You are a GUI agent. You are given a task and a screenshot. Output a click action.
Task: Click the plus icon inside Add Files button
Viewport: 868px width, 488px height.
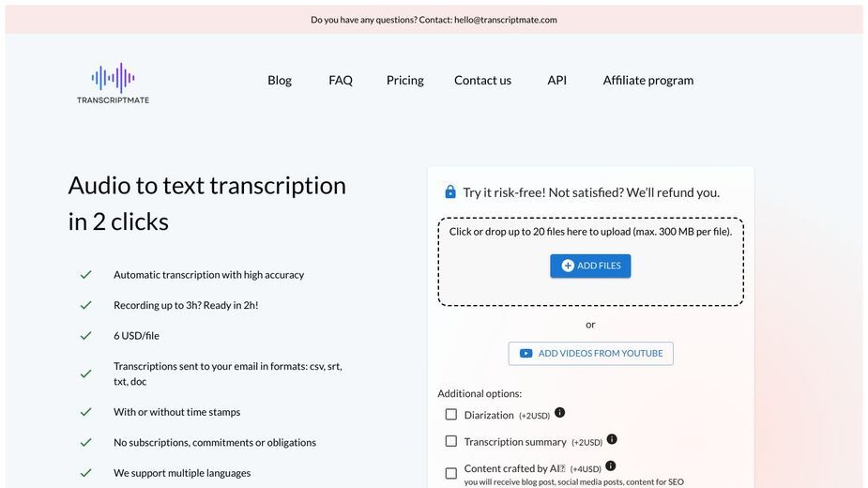[x=568, y=266]
